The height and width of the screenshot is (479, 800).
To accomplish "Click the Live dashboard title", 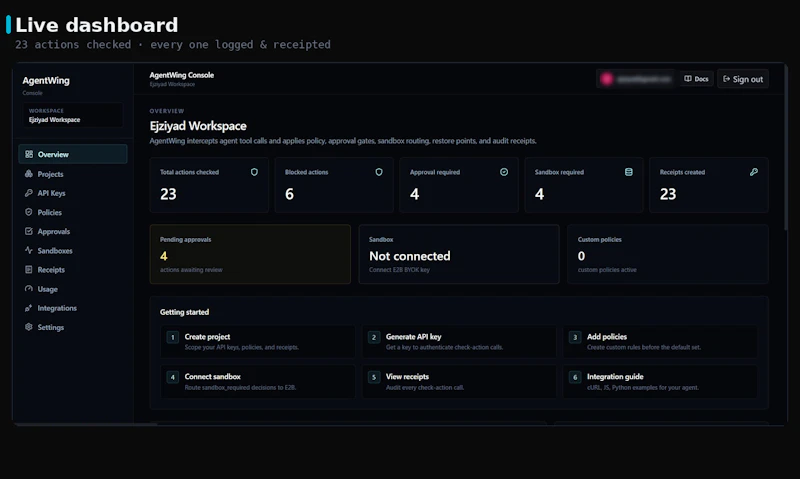I will pos(96,25).
